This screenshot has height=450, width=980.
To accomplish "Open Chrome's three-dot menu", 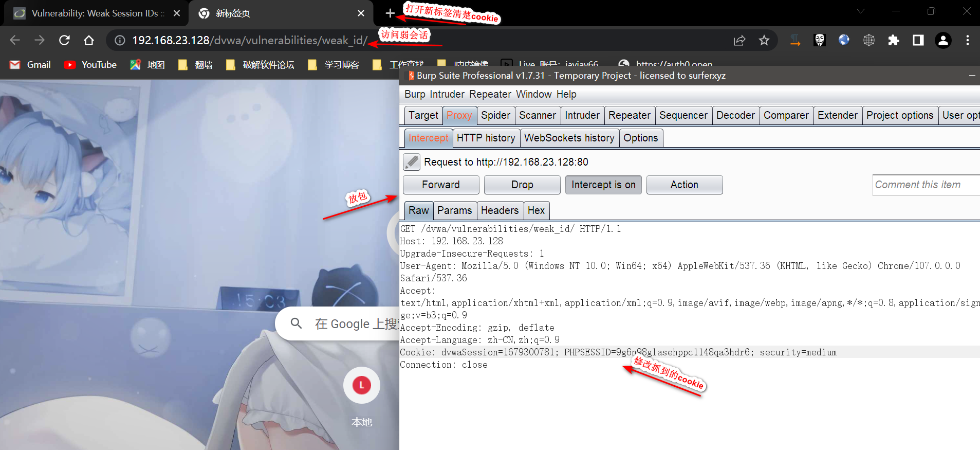I will pyautogui.click(x=967, y=40).
